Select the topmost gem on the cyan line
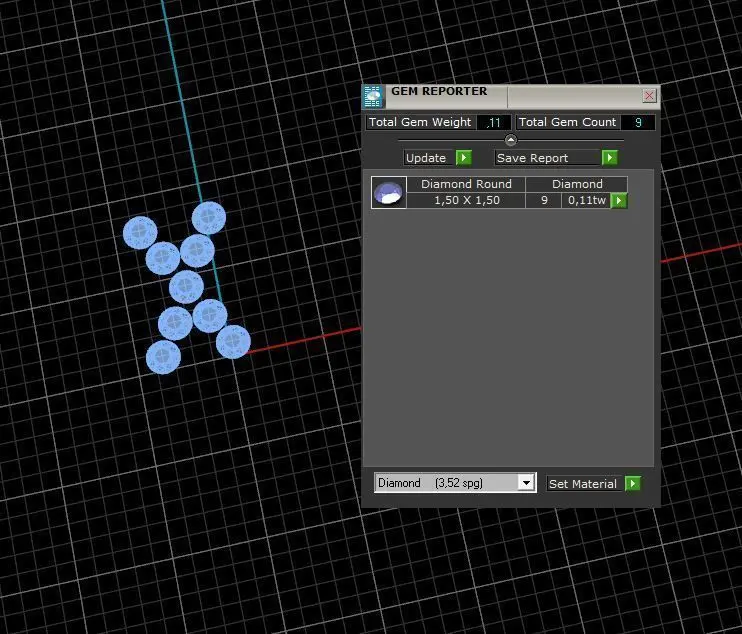This screenshot has height=634, width=742. point(209,218)
